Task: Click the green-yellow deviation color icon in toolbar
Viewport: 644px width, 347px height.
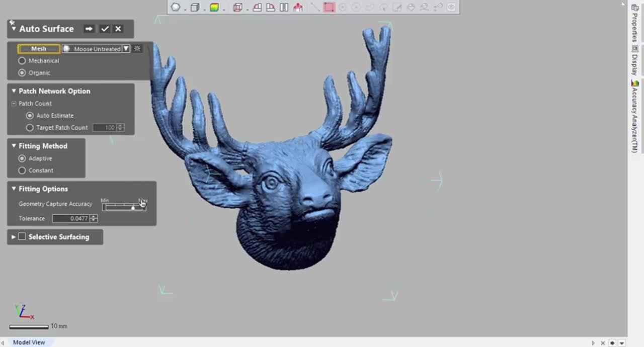Action: pyautogui.click(x=214, y=7)
